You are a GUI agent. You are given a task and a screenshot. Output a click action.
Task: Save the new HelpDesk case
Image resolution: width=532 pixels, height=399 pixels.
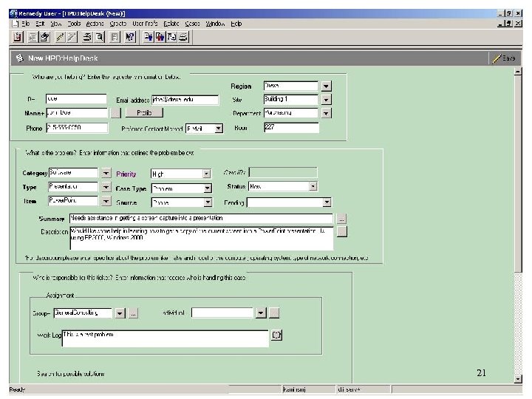[x=504, y=58]
